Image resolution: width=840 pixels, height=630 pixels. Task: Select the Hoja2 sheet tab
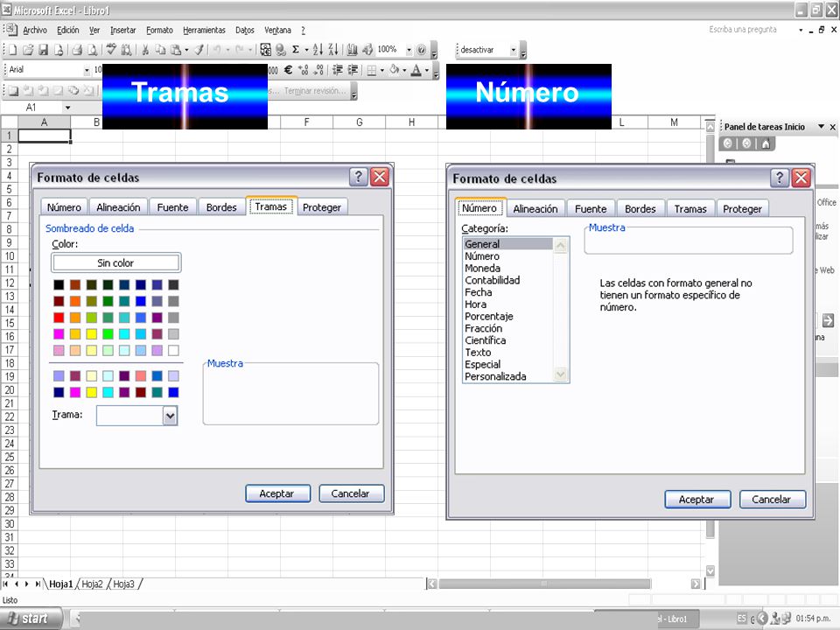tap(92, 584)
